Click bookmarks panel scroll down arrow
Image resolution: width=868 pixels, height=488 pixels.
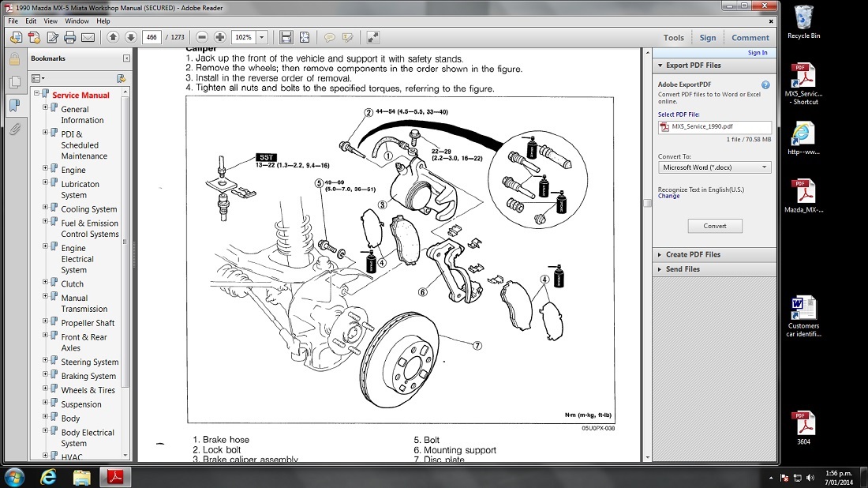point(125,456)
